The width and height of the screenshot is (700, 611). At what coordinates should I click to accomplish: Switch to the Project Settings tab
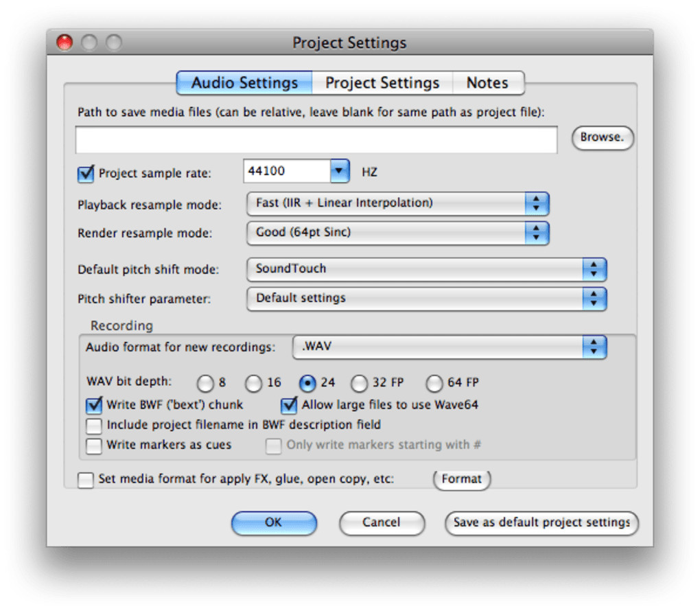click(382, 83)
